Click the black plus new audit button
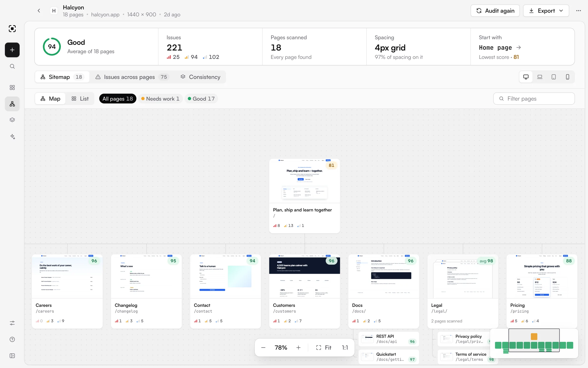The height and width of the screenshot is (368, 588). (12, 50)
